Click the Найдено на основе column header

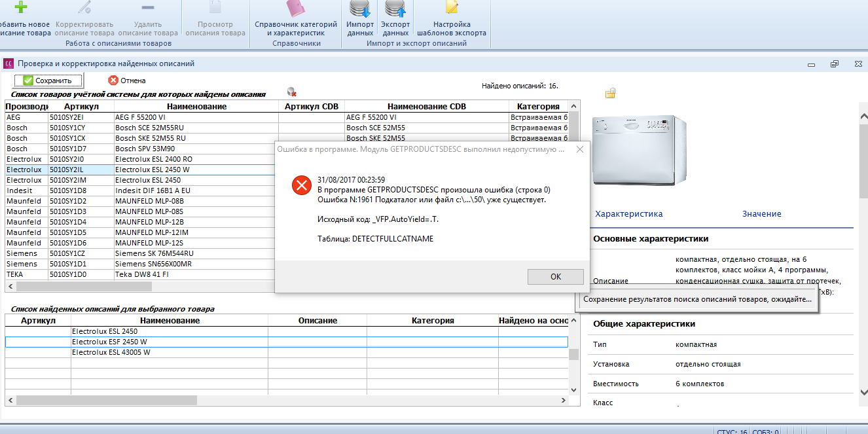(533, 321)
